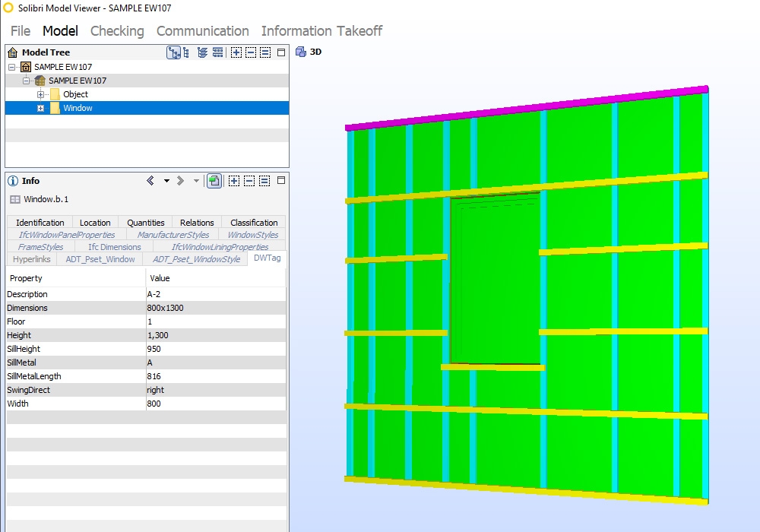760x532 pixels.
Task: Open the Identification tab
Action: [x=40, y=223]
